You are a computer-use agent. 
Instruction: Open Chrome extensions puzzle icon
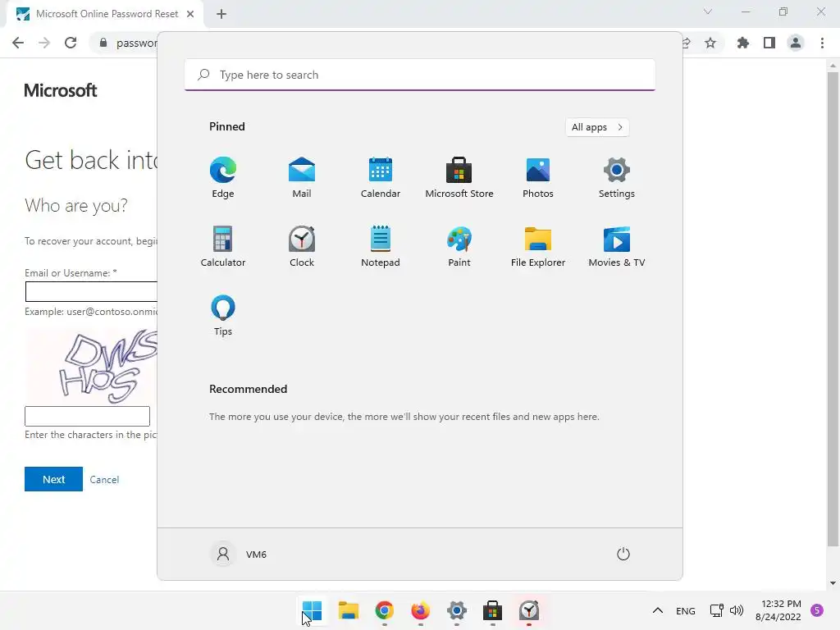click(743, 43)
